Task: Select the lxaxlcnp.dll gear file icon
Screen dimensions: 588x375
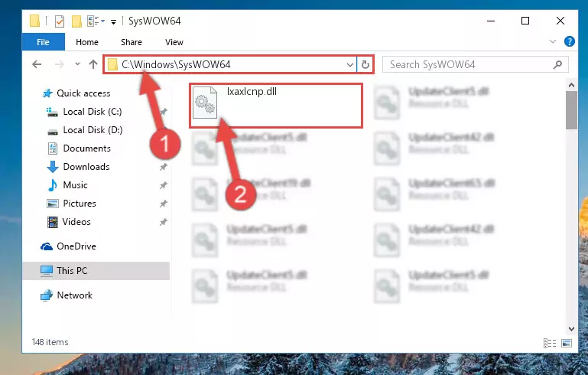Action: pyautogui.click(x=205, y=102)
